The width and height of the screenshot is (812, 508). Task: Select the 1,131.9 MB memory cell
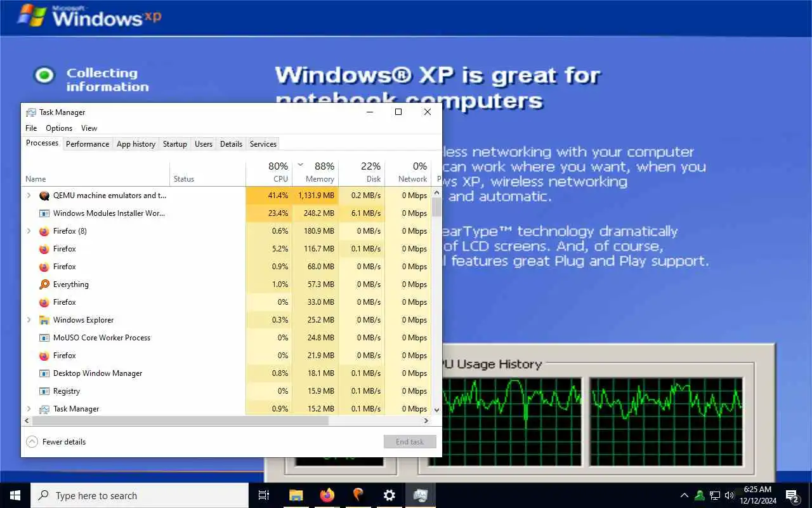pyautogui.click(x=316, y=196)
